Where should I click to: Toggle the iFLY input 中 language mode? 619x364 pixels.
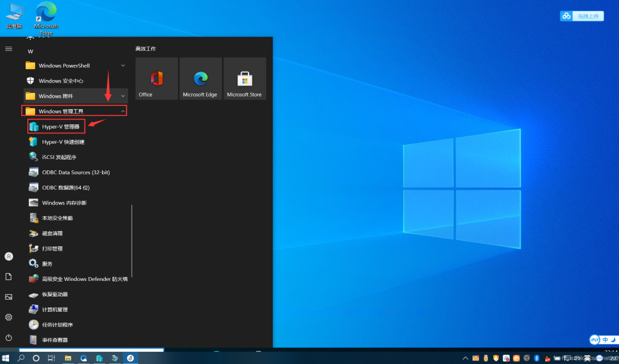pos(605,340)
